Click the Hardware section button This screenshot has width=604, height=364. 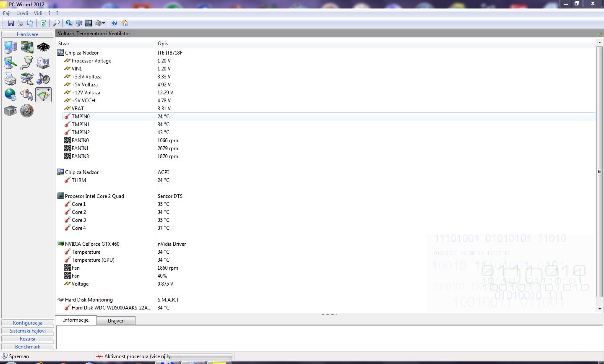click(x=28, y=34)
